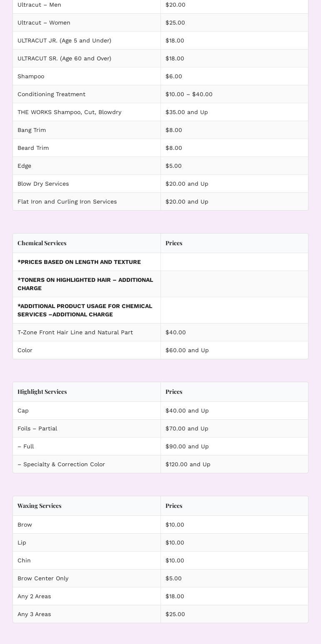
Task: Click the Prices Based on Length and Texture note
Action: [x=79, y=262]
